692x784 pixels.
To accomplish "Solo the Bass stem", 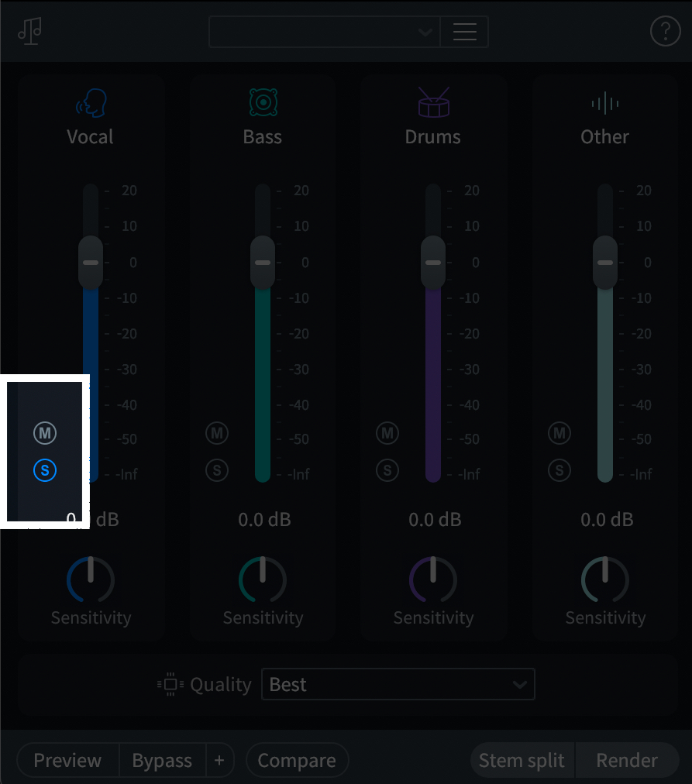I will pyautogui.click(x=217, y=470).
